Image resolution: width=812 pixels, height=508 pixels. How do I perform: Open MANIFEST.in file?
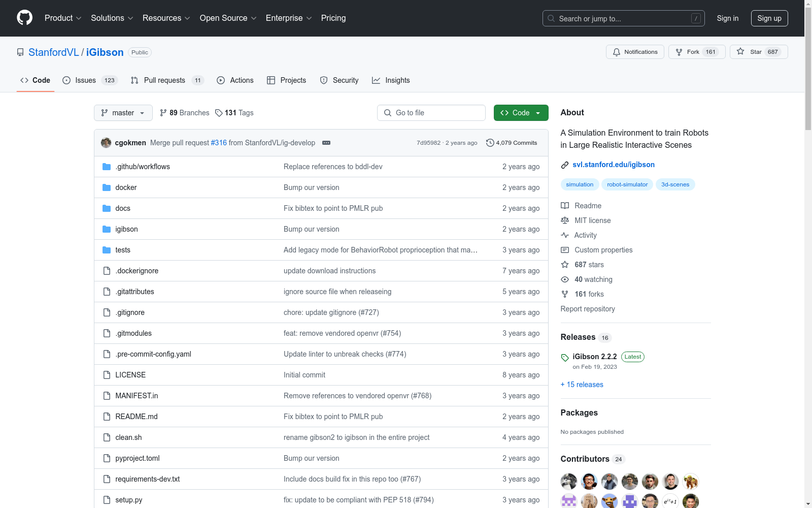[137, 396]
